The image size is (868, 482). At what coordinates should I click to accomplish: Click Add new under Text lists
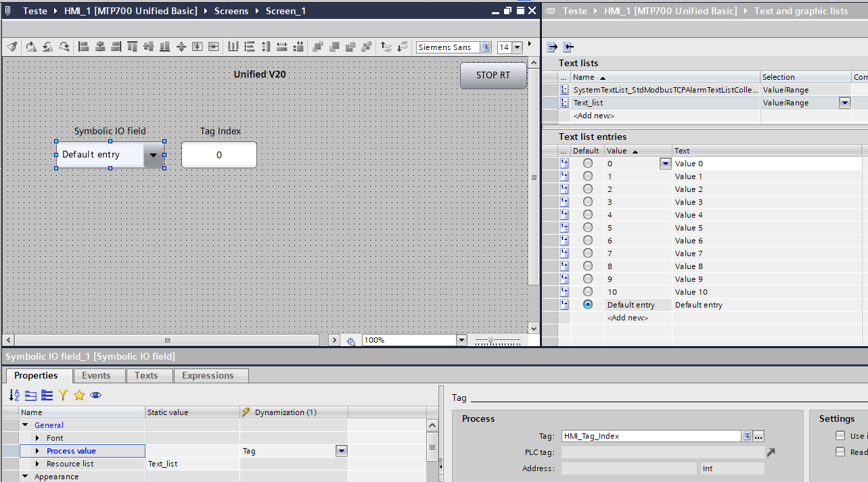(x=593, y=116)
